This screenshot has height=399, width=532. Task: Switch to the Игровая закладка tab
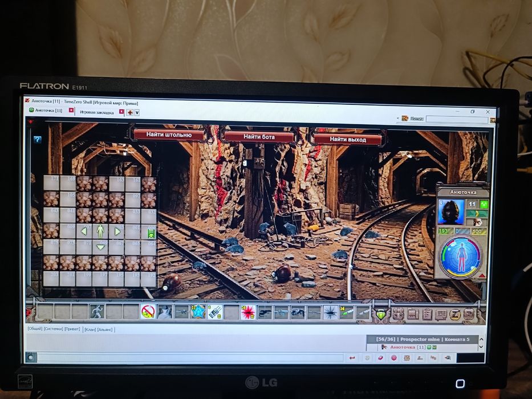pos(97,112)
